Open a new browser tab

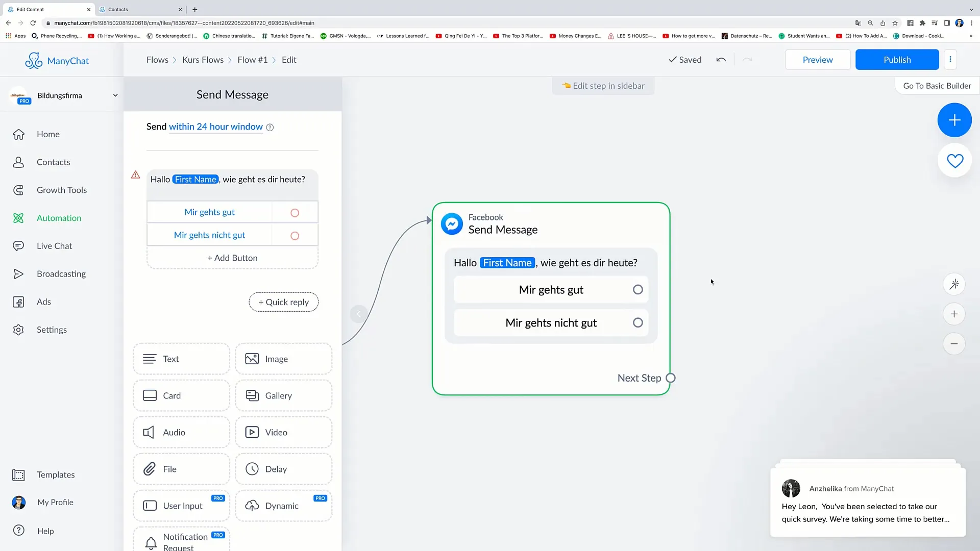pyautogui.click(x=194, y=9)
